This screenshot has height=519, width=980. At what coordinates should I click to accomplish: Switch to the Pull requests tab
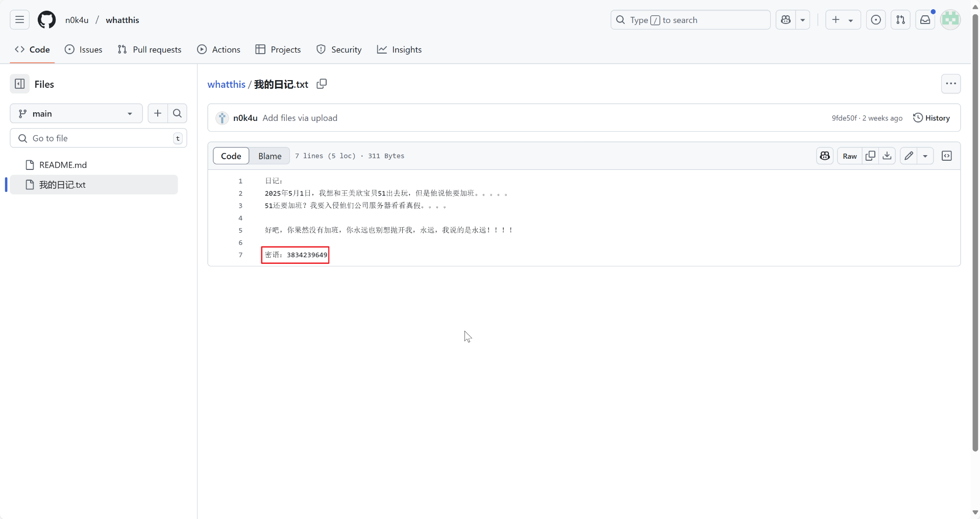(150, 50)
